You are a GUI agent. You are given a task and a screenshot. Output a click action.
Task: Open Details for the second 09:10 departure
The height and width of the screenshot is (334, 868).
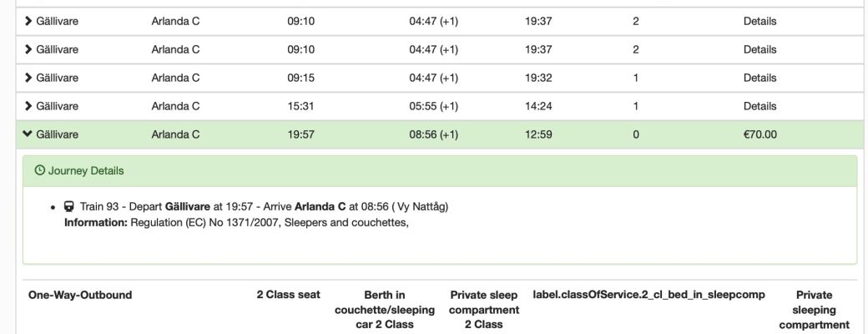[759, 50]
